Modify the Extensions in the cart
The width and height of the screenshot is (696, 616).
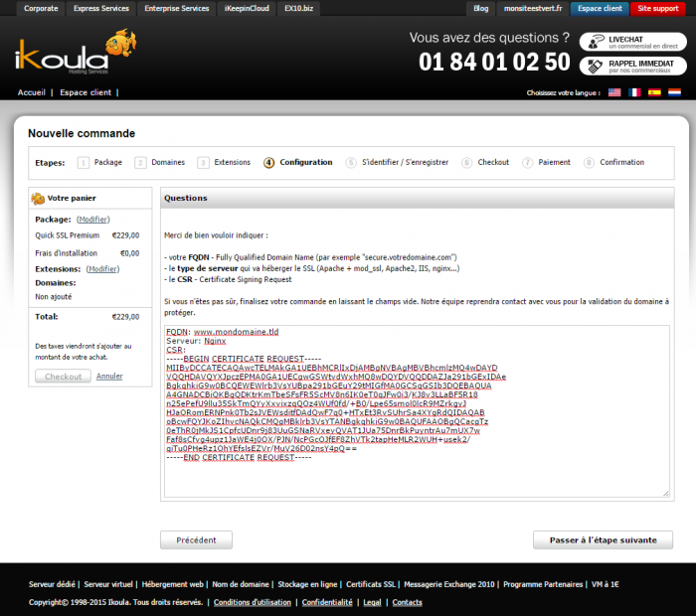[x=102, y=268]
